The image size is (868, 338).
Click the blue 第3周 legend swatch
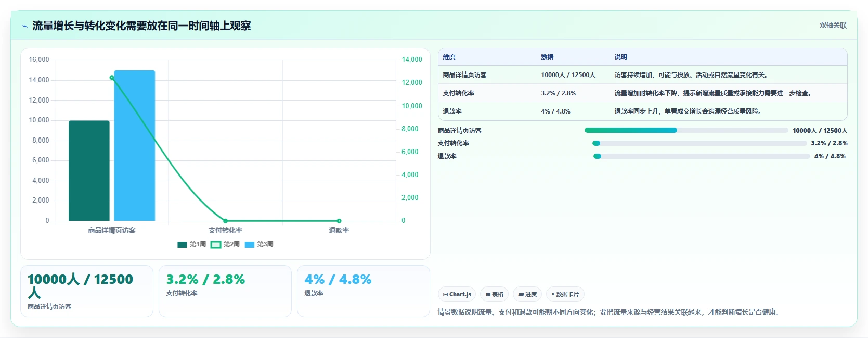pyautogui.click(x=250, y=245)
